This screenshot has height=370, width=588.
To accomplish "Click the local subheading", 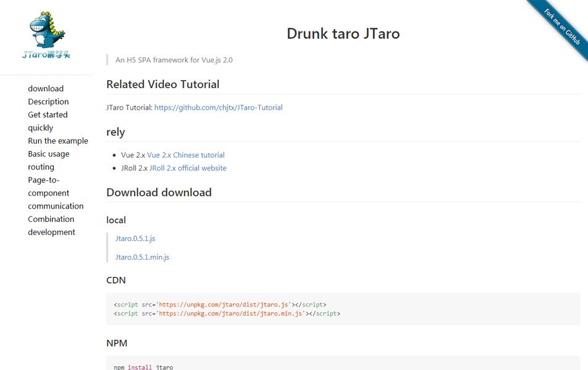I will 116,220.
